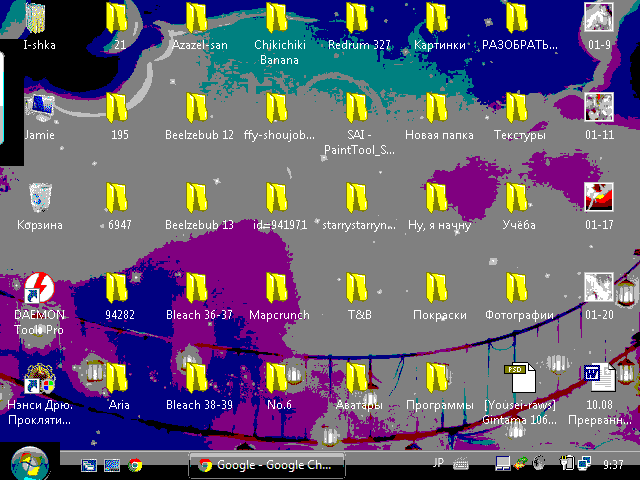
Task: Open the Корзина recycle bin icon
Action: click(39, 199)
